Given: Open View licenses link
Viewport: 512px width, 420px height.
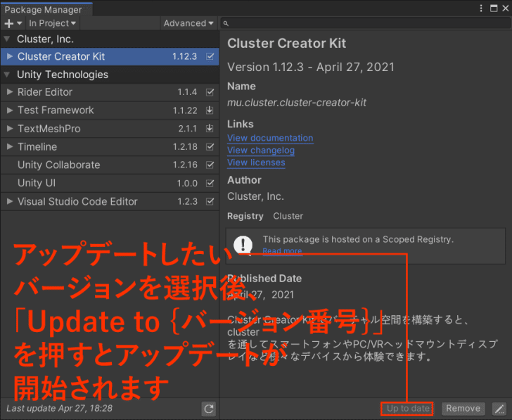Looking at the screenshot, I should (x=256, y=163).
